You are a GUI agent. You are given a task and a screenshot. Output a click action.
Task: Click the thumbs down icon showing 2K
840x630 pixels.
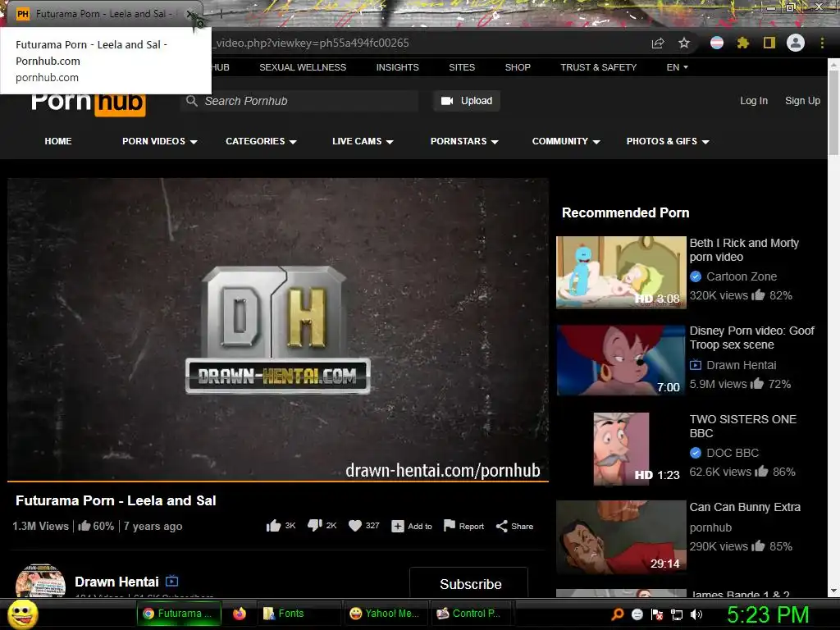click(x=315, y=526)
